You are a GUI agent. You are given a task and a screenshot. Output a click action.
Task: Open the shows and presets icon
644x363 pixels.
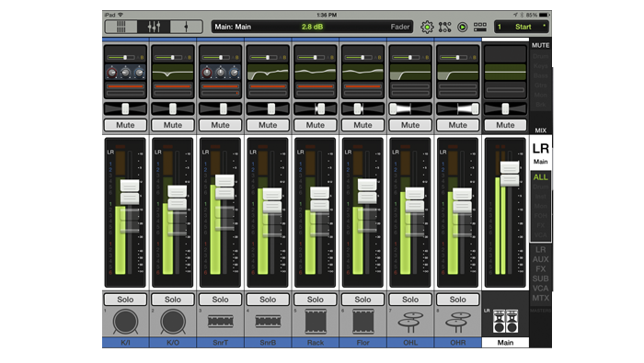(x=480, y=27)
